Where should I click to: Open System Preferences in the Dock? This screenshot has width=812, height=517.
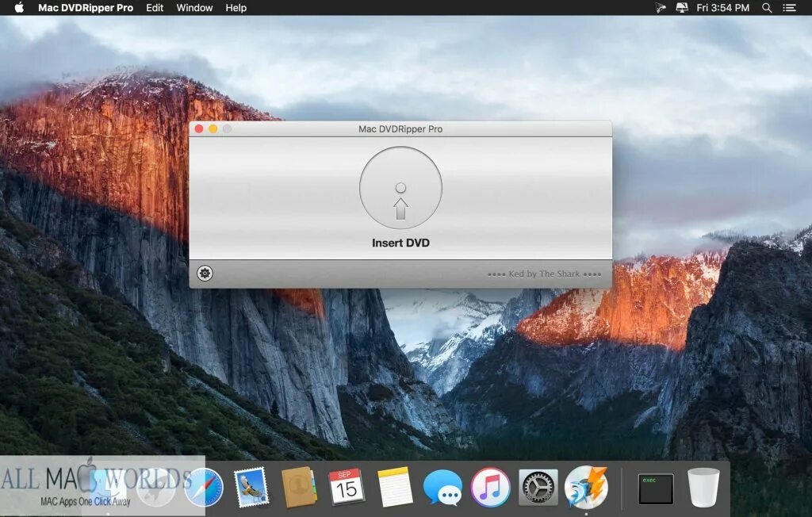538,488
